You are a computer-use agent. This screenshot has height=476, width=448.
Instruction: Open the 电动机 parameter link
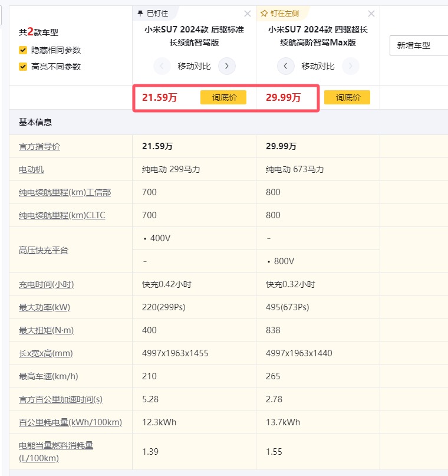(x=31, y=169)
